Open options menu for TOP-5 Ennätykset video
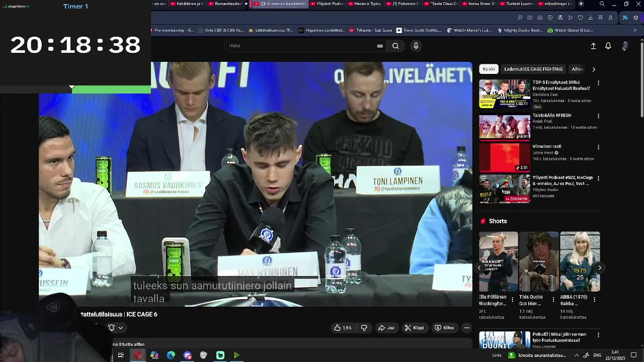The image size is (644, 362). (x=598, y=82)
